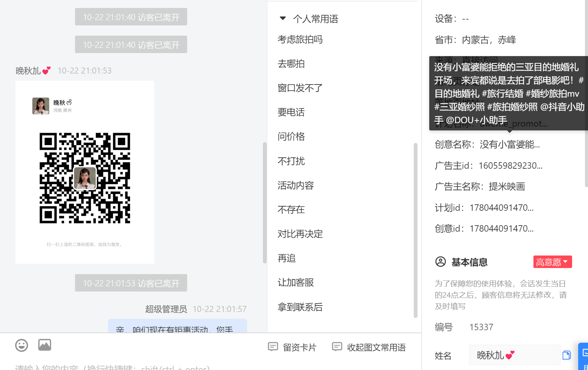Click the 基本信息 person icon
This screenshot has width=588, height=370.
(441, 262)
